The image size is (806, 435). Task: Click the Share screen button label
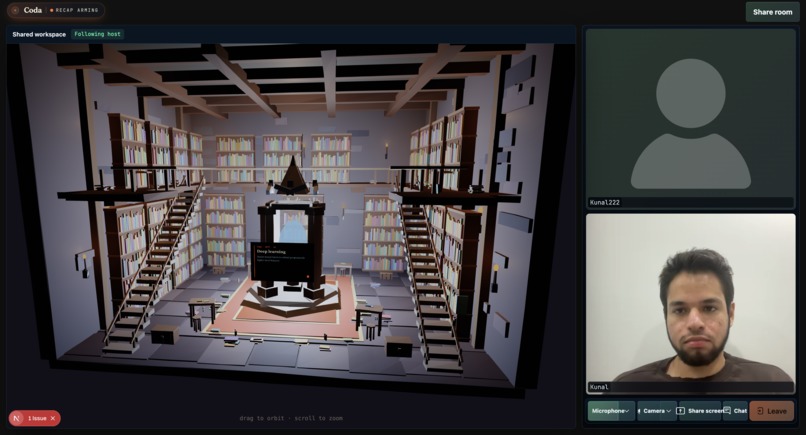pos(705,411)
